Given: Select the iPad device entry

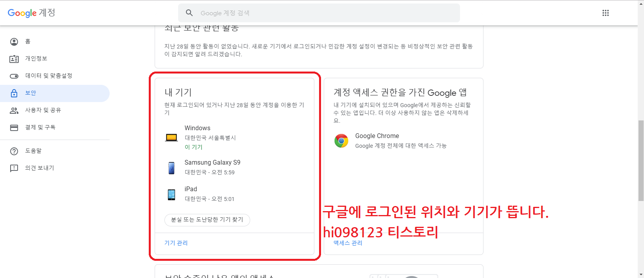Looking at the screenshot, I should [235, 194].
